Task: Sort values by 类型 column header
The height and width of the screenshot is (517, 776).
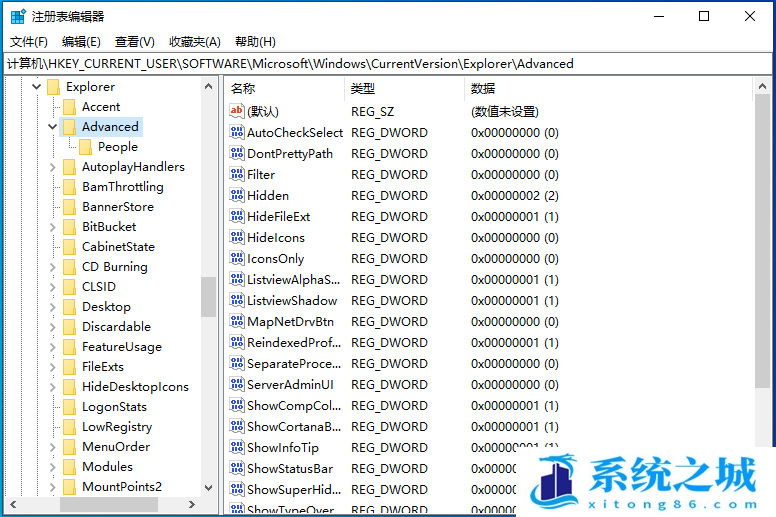Action: (405, 89)
